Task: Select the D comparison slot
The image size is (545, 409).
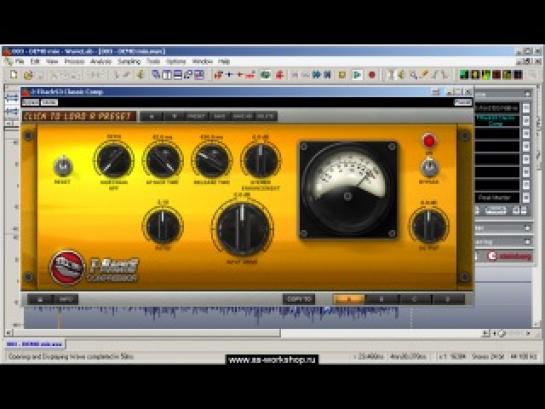Action: coord(448,299)
